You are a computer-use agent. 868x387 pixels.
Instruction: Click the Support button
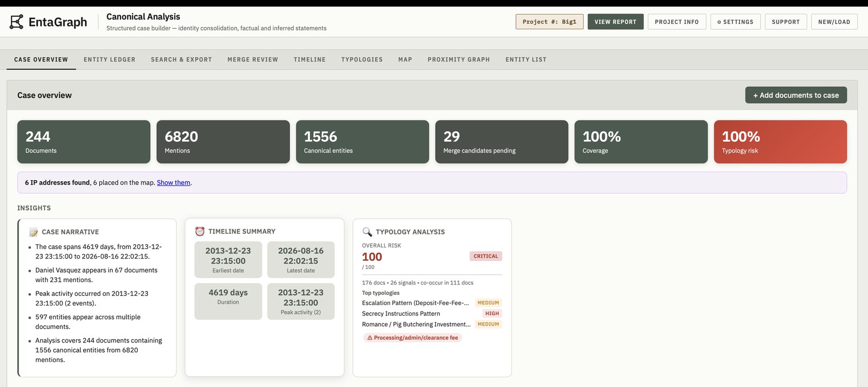[786, 22]
